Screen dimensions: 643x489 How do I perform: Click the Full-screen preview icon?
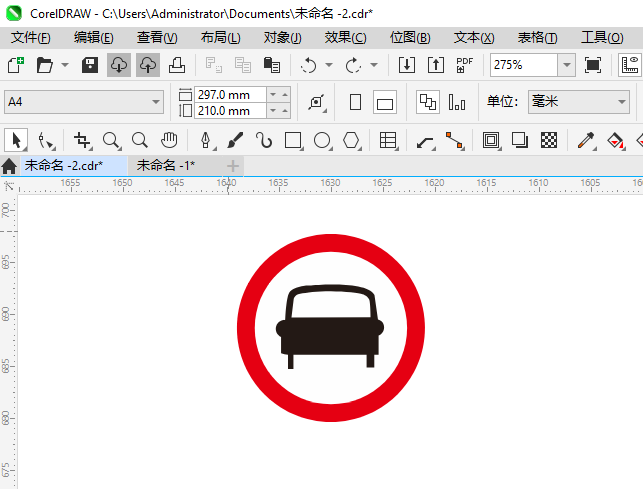tap(593, 65)
